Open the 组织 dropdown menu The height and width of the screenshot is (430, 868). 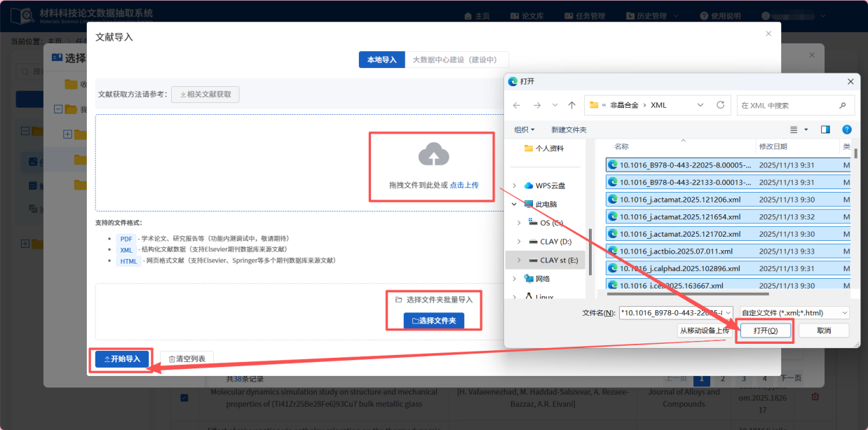[x=524, y=130]
